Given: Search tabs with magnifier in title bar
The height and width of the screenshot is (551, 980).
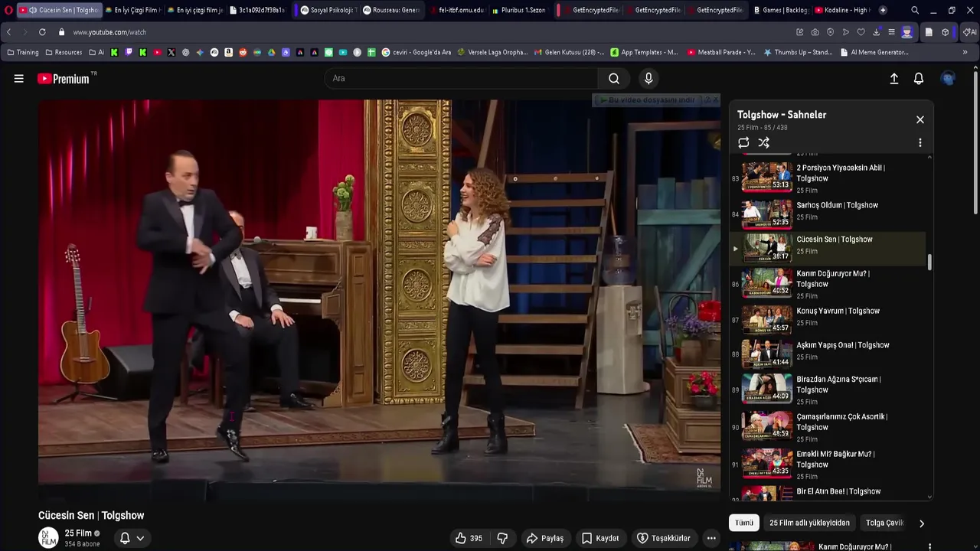Looking at the screenshot, I should (x=915, y=10).
